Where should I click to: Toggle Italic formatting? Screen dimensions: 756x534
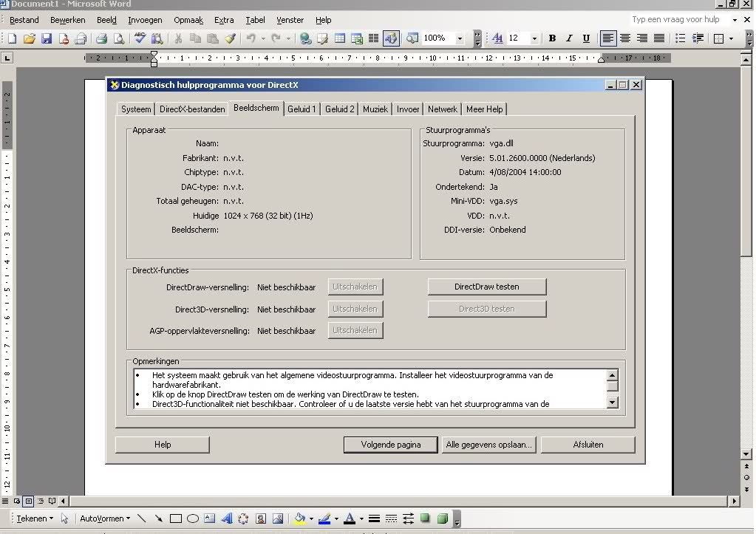pyautogui.click(x=569, y=38)
